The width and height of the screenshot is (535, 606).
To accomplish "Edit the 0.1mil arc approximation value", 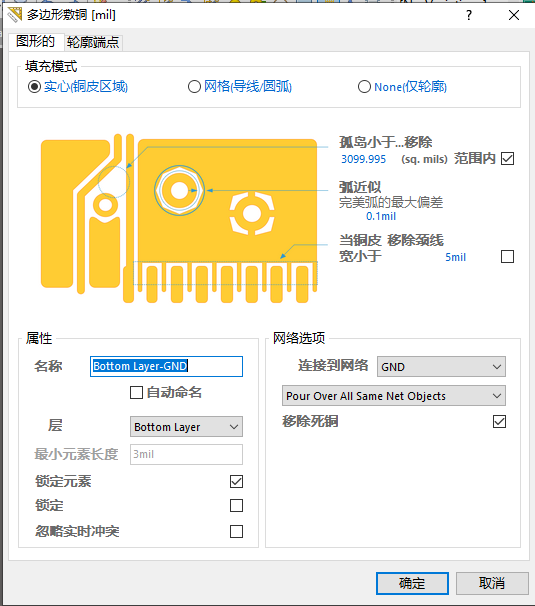I will coord(381,216).
